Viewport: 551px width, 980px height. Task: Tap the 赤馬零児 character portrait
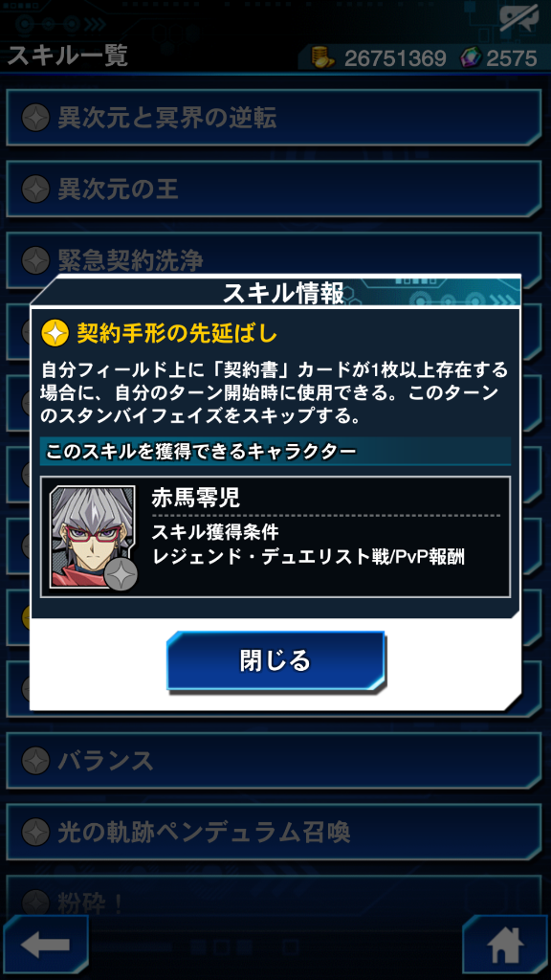[93, 536]
